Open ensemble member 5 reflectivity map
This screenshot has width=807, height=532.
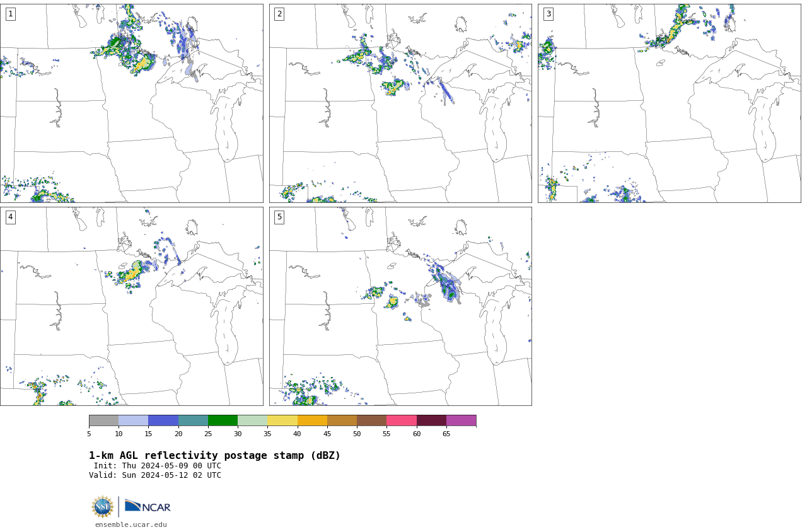[400, 306]
